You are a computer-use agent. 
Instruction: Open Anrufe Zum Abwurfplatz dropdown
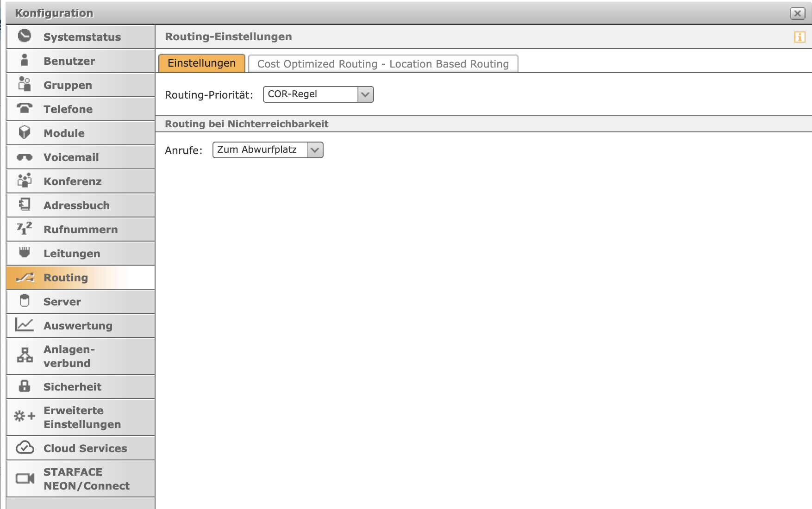click(268, 150)
